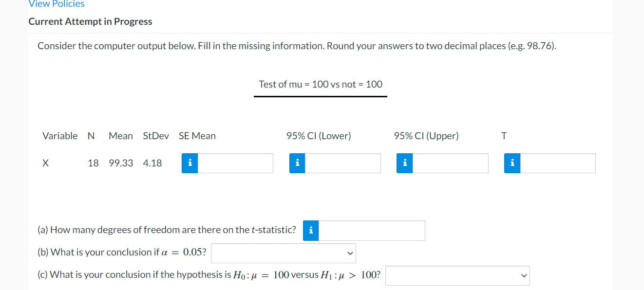Select the 95% CI (Lower) input field
Viewport: 644px width, 290px height.
[x=343, y=163]
